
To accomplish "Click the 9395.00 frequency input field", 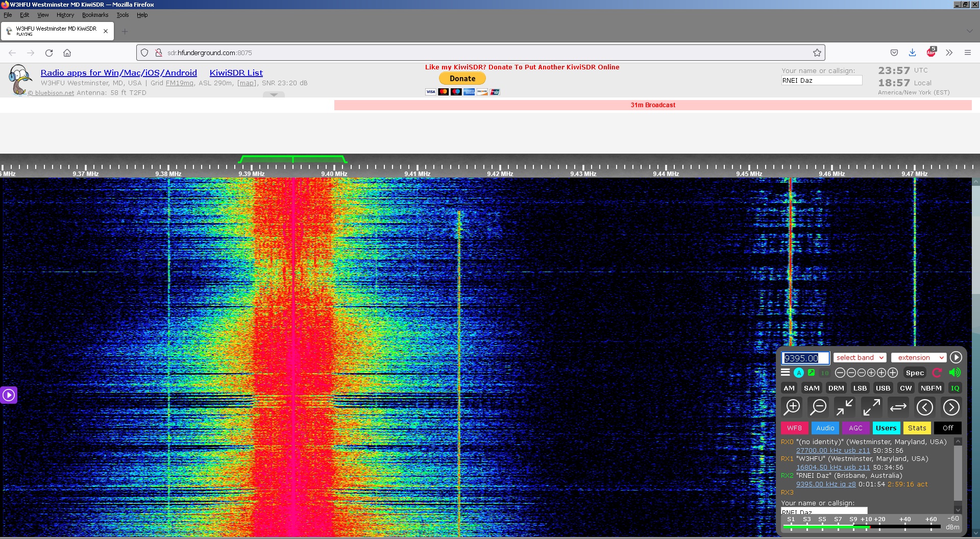I will pos(805,358).
